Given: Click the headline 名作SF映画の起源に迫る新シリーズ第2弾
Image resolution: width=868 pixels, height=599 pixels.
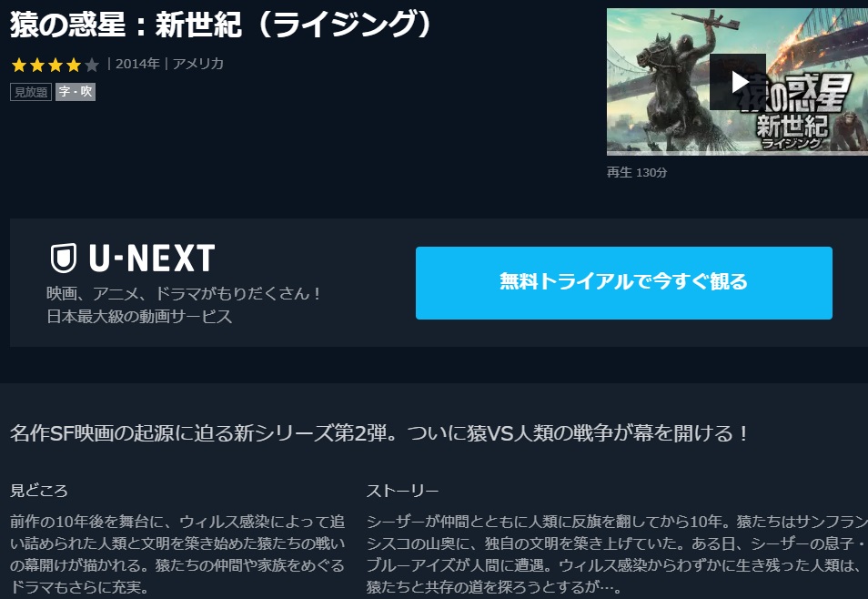Looking at the screenshot, I should coord(198,432).
